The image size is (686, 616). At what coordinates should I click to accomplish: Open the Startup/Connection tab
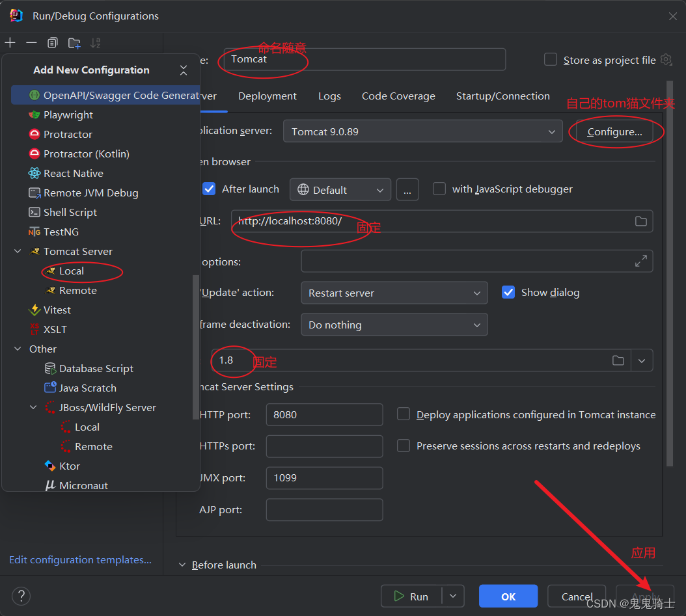point(502,96)
